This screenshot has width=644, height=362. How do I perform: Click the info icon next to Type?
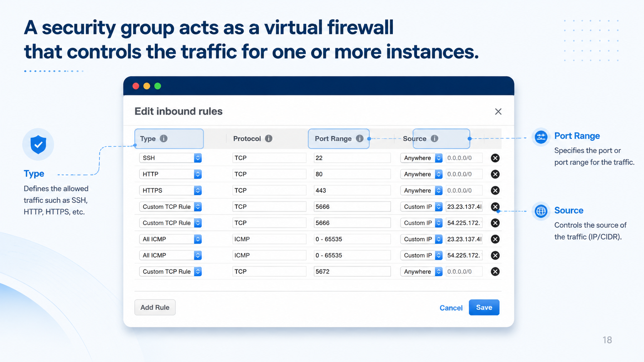coord(164,138)
